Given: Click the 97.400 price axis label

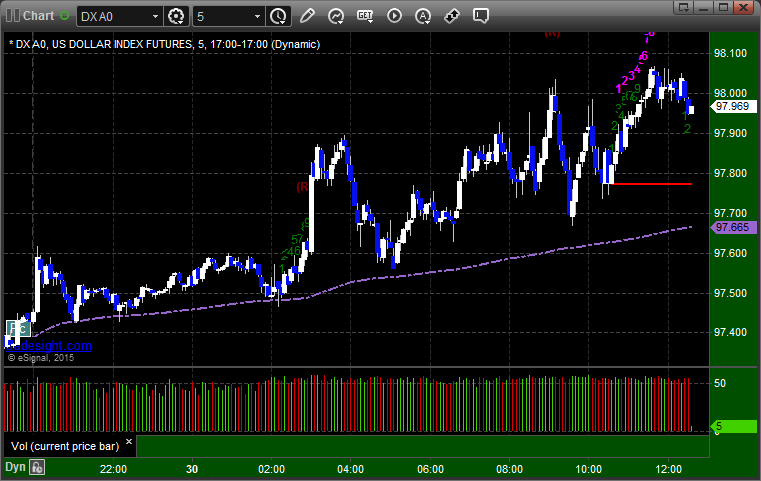Looking at the screenshot, I should [x=730, y=332].
